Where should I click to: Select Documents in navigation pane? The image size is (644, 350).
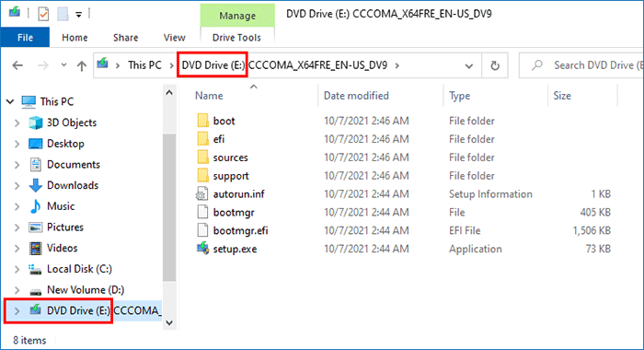[x=73, y=165]
